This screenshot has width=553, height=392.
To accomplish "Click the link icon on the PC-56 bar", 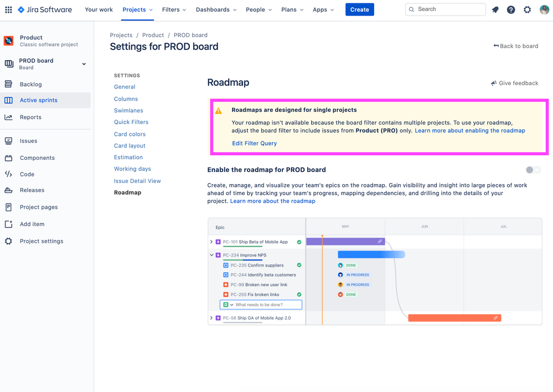I will coord(495,318).
